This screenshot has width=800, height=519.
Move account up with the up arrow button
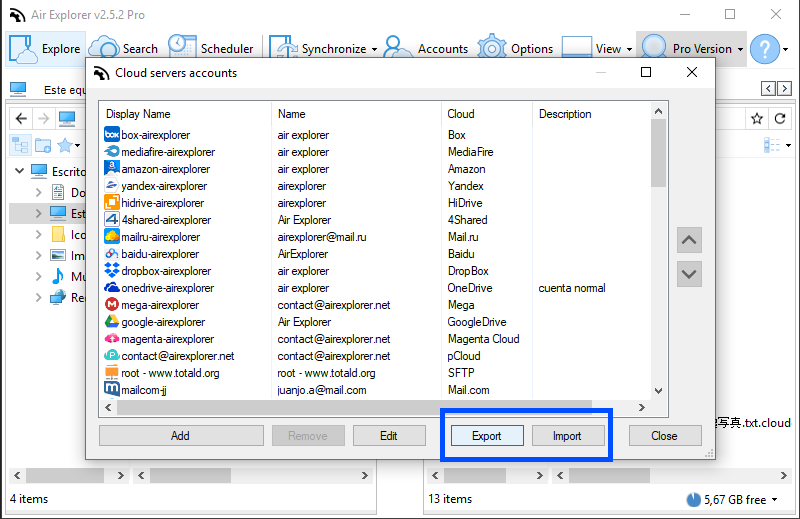(x=689, y=240)
